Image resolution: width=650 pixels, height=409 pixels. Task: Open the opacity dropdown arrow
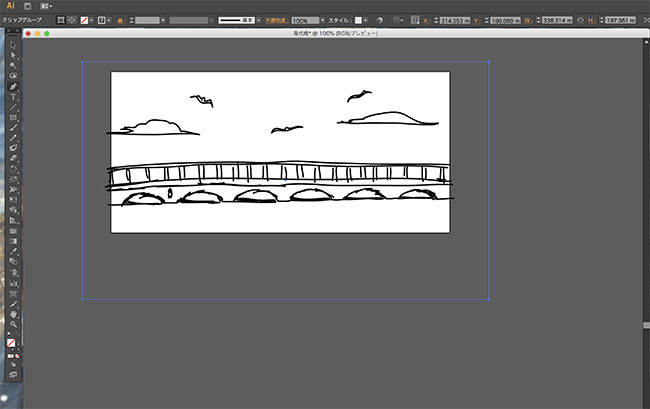click(323, 20)
